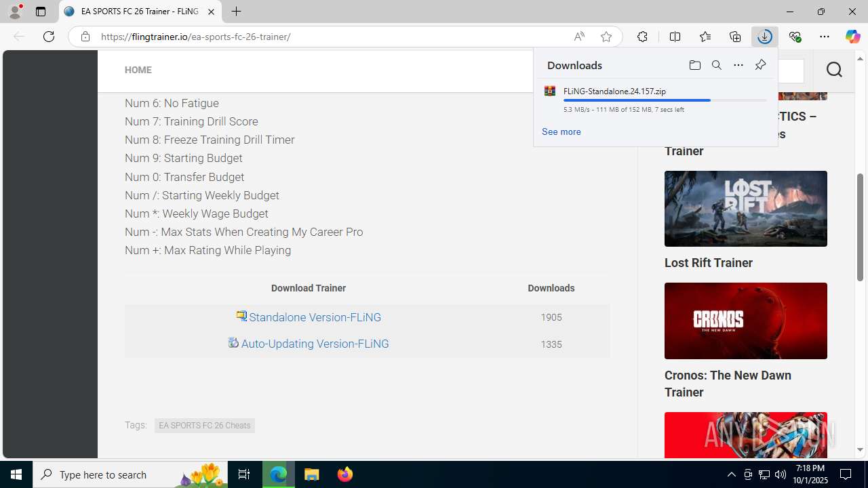This screenshot has width=868, height=488.
Task: Add this page to favorites star
Action: pyautogui.click(x=606, y=37)
